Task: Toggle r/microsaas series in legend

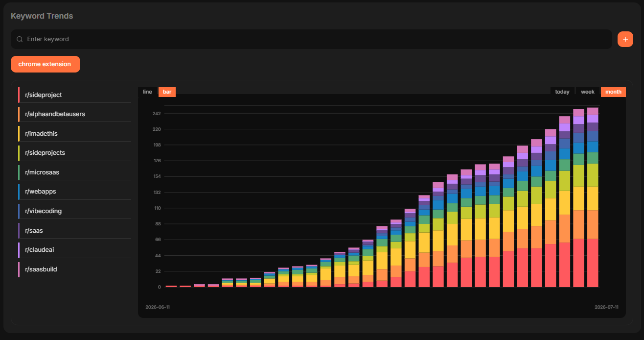Action: click(74, 172)
